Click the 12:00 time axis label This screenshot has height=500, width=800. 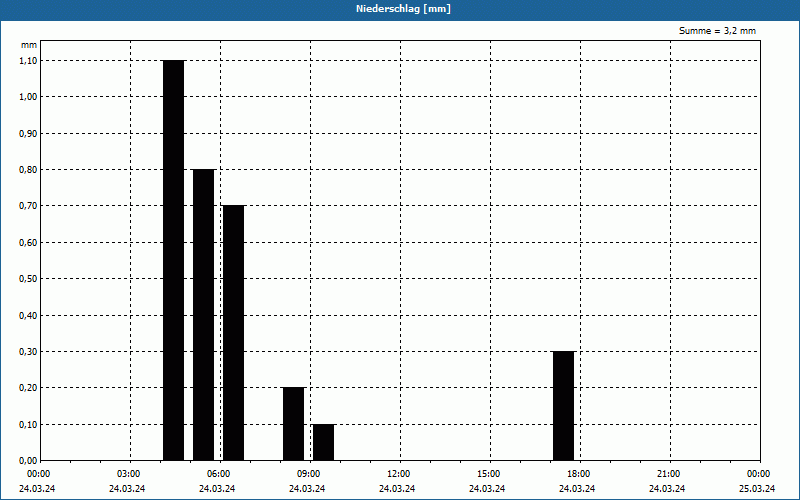[x=398, y=474]
